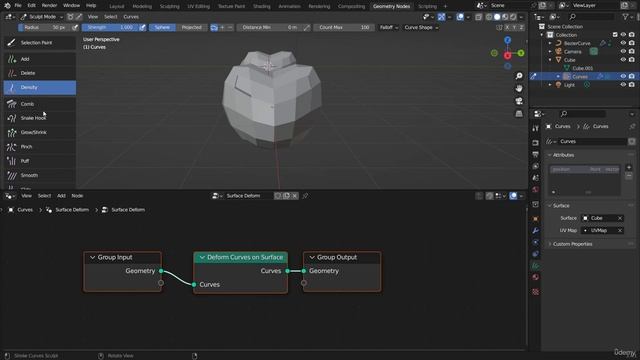Expand the BezierCurve tree item
The image size is (640, 360).
point(550,43)
